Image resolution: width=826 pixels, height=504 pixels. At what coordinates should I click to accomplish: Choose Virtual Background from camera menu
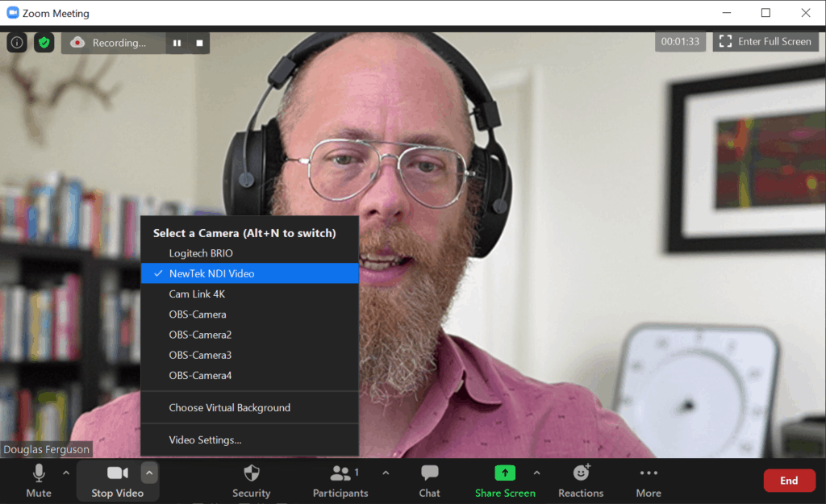coord(229,408)
